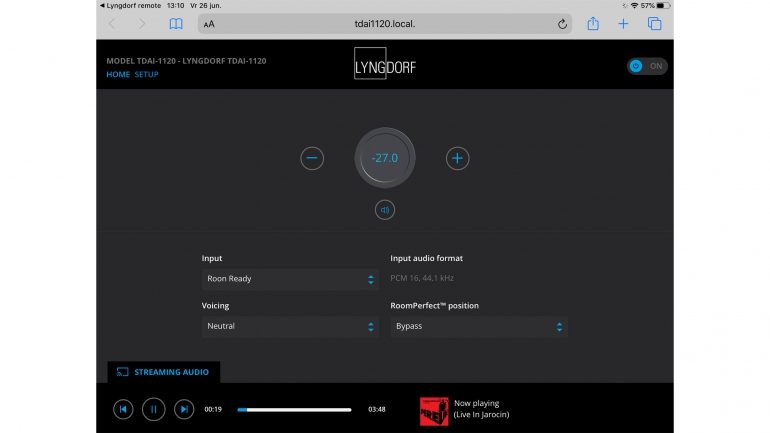This screenshot has width=770, height=433.
Task: Open the Safari share sheet
Action: (593, 24)
